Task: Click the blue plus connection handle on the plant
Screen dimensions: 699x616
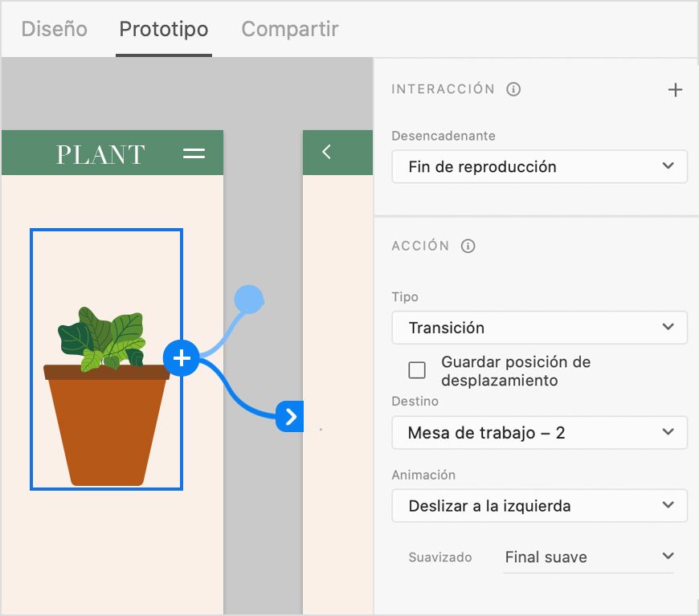Action: 182,358
